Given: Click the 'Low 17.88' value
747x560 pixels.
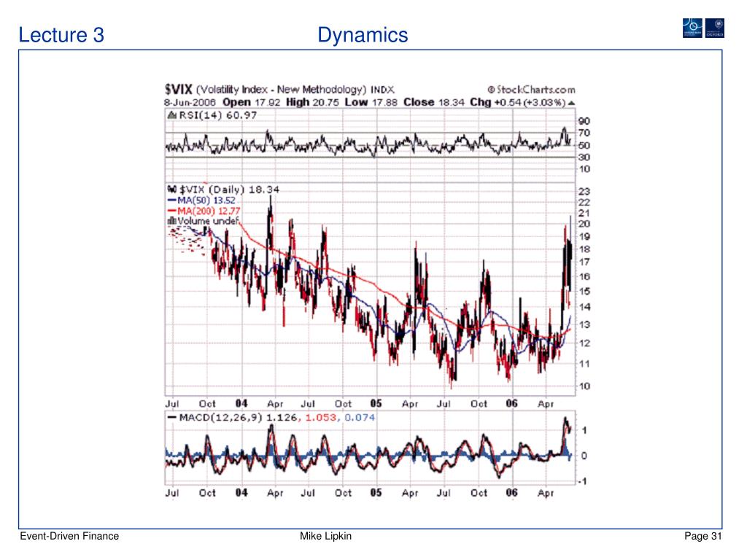Looking at the screenshot, I should pos(371,102).
